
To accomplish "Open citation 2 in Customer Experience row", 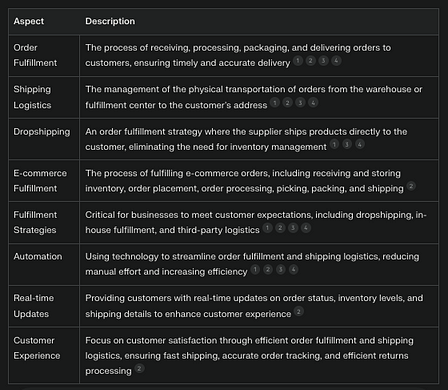I will tap(139, 368).
